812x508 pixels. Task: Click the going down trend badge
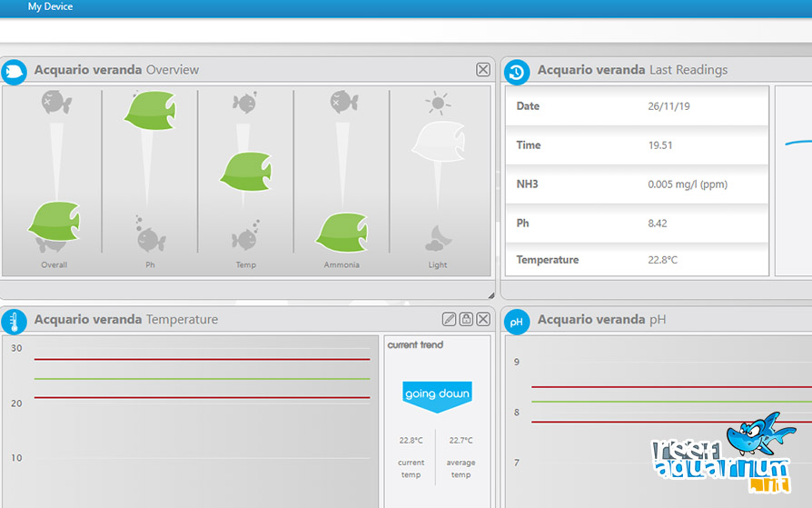(x=438, y=396)
